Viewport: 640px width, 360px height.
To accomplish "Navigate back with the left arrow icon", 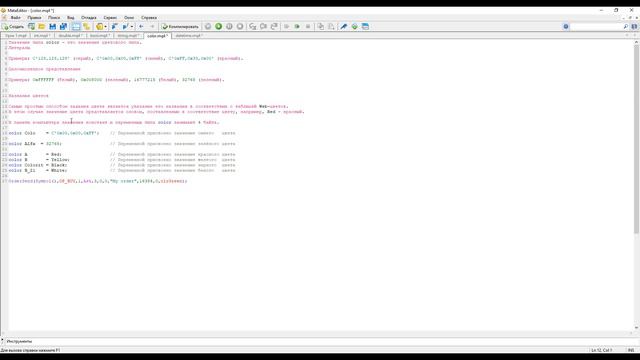I will 141,27.
